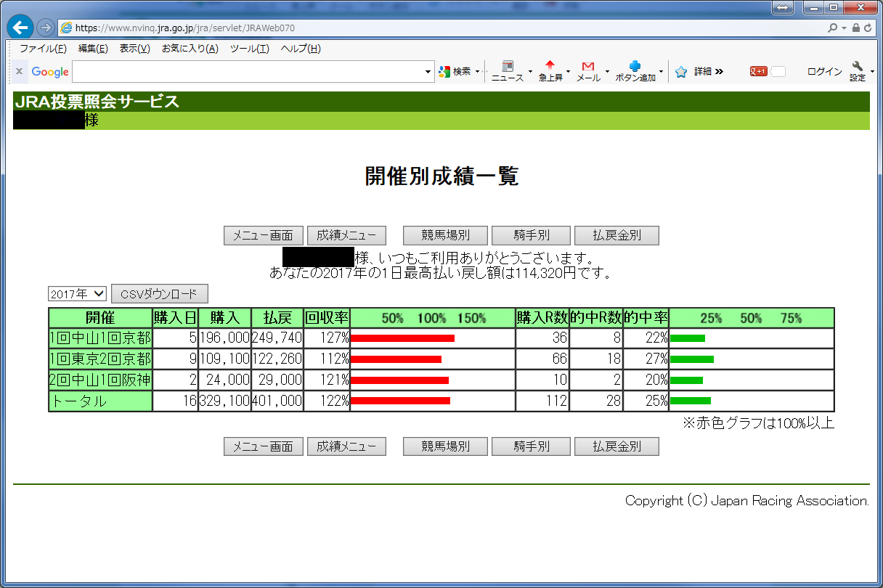The height and width of the screenshot is (588, 883).
Task: Open the ファイル(F) menu
Action: tap(43, 49)
